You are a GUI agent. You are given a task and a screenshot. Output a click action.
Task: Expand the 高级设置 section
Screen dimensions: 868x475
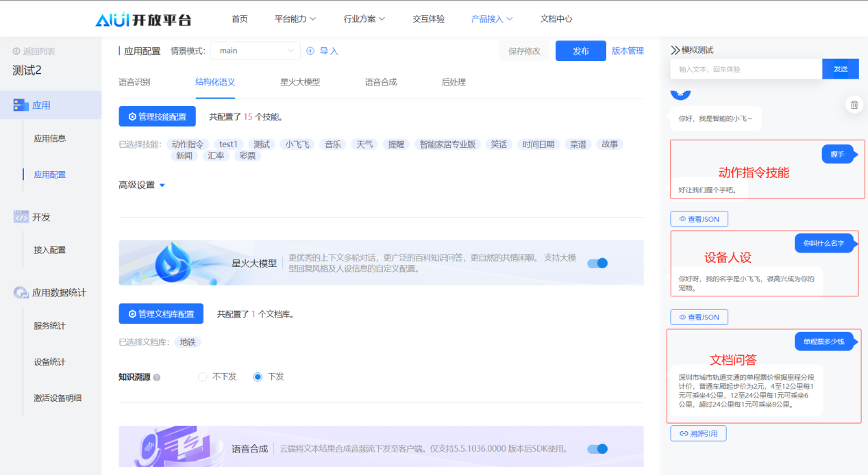coord(141,184)
